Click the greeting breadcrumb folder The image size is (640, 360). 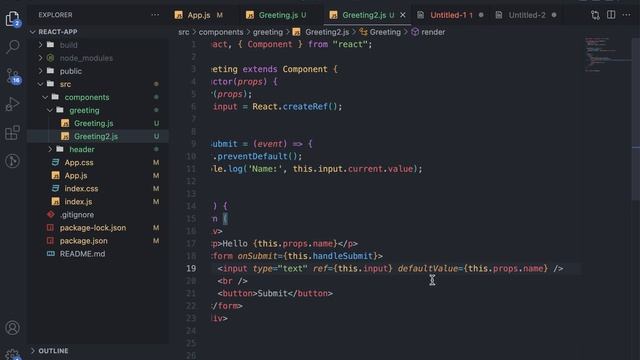[x=268, y=32]
